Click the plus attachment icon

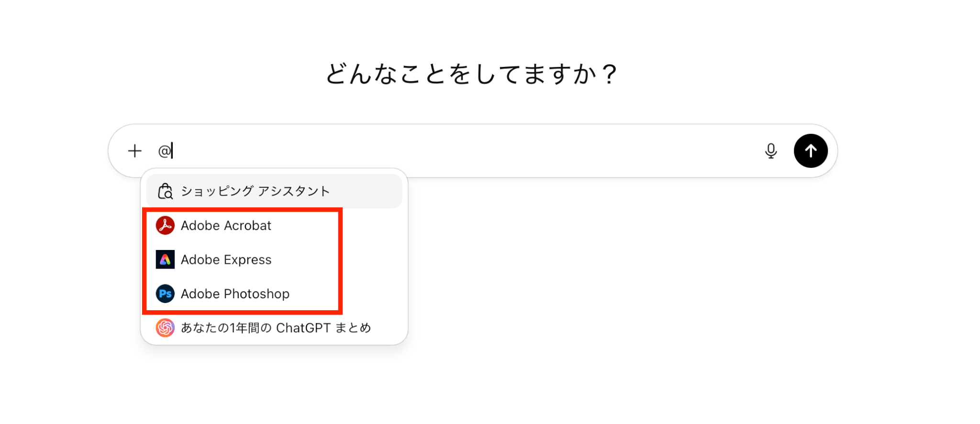(x=135, y=151)
